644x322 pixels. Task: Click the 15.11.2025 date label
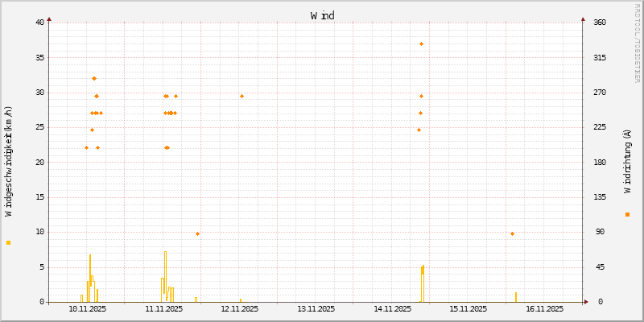coord(468,308)
